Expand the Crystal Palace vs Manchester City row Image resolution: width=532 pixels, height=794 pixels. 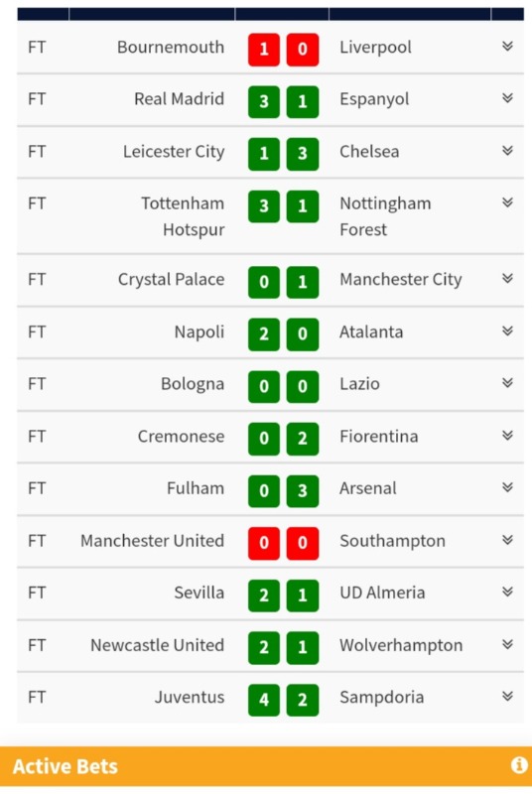(x=507, y=279)
